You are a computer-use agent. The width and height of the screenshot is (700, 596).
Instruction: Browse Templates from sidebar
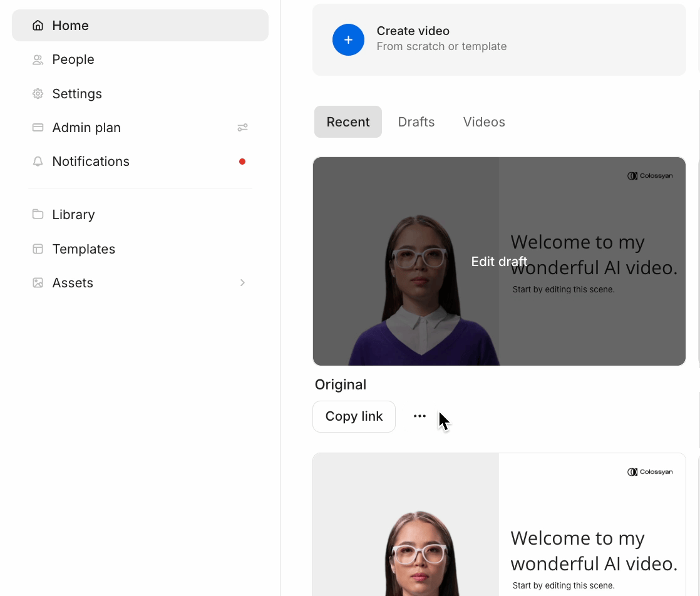[x=140, y=249]
